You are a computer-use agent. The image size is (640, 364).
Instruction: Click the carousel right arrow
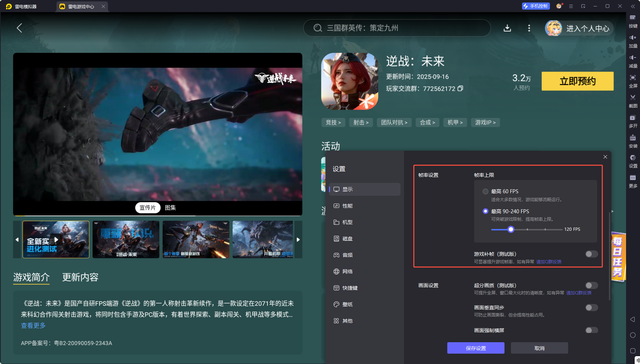point(299,239)
